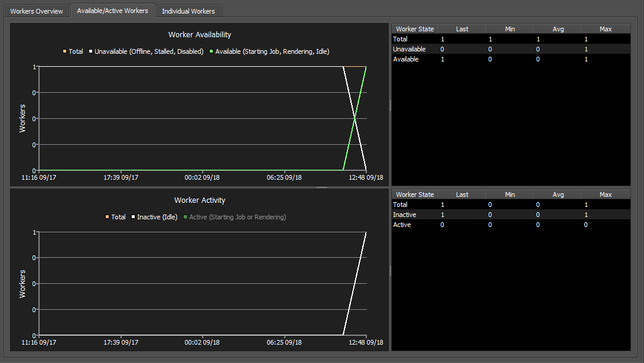Click the Worker Availability chart title
This screenshot has height=363, width=644.
coord(200,35)
